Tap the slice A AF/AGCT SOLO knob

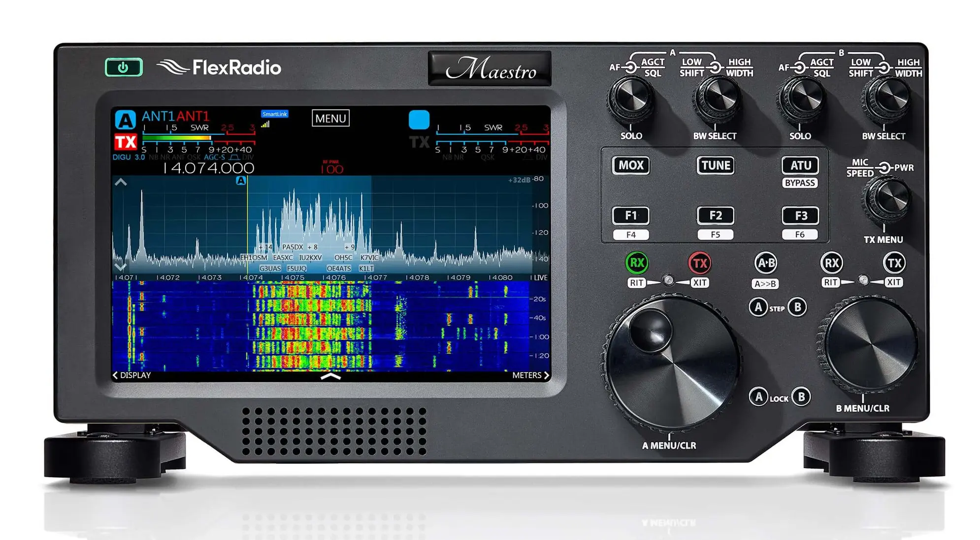tap(631, 99)
